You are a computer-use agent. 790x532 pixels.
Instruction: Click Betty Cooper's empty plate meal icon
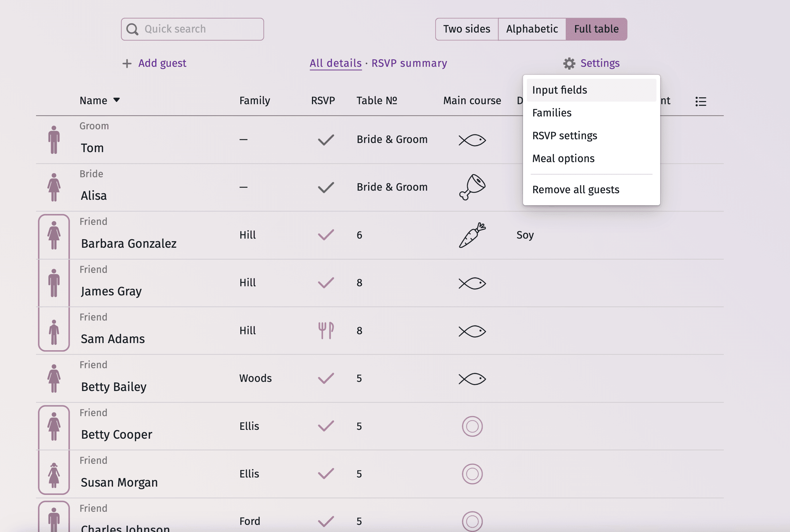tap(472, 426)
